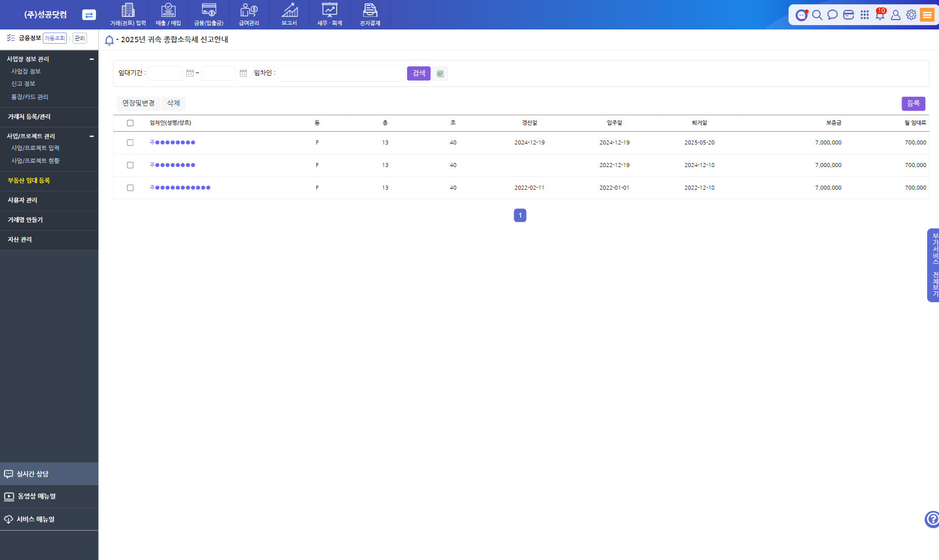Switch company with the swap arrows icon
The height and width of the screenshot is (560, 939).
pos(89,15)
